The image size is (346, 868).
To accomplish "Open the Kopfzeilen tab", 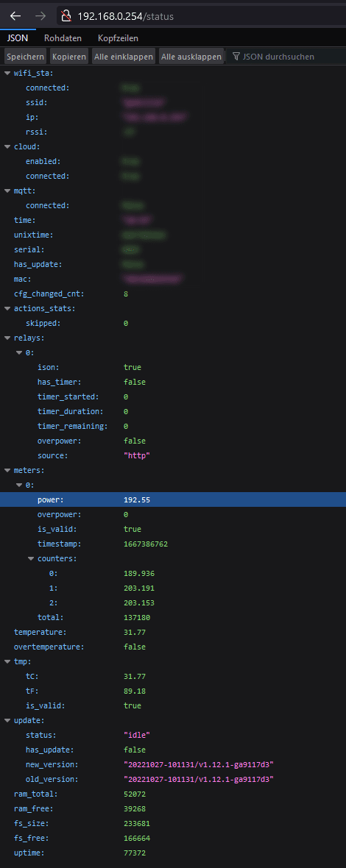I will point(118,38).
